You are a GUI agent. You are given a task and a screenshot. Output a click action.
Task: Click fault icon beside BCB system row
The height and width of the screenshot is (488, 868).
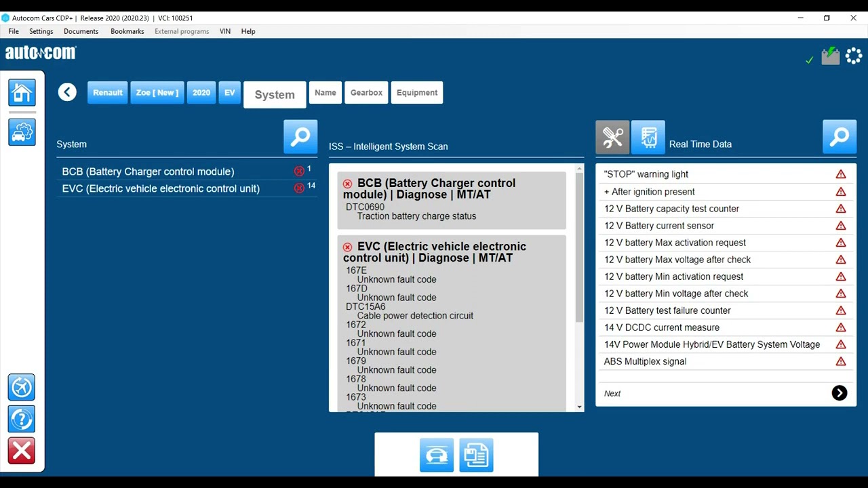(299, 171)
